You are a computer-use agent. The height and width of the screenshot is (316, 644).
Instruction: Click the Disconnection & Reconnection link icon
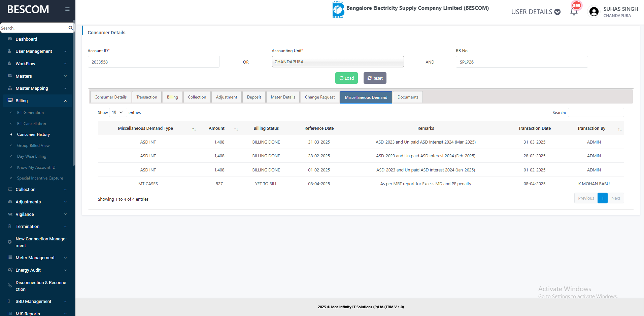click(10, 286)
